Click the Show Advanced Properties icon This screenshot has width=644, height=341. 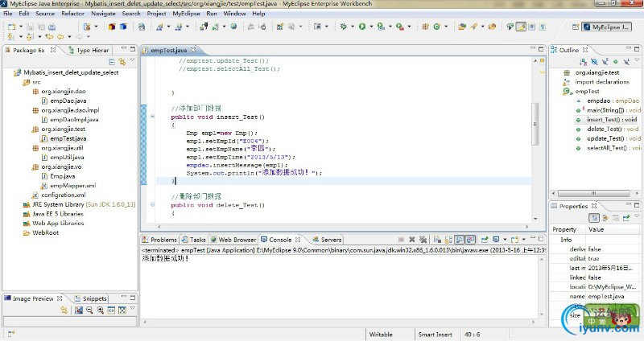605,217
